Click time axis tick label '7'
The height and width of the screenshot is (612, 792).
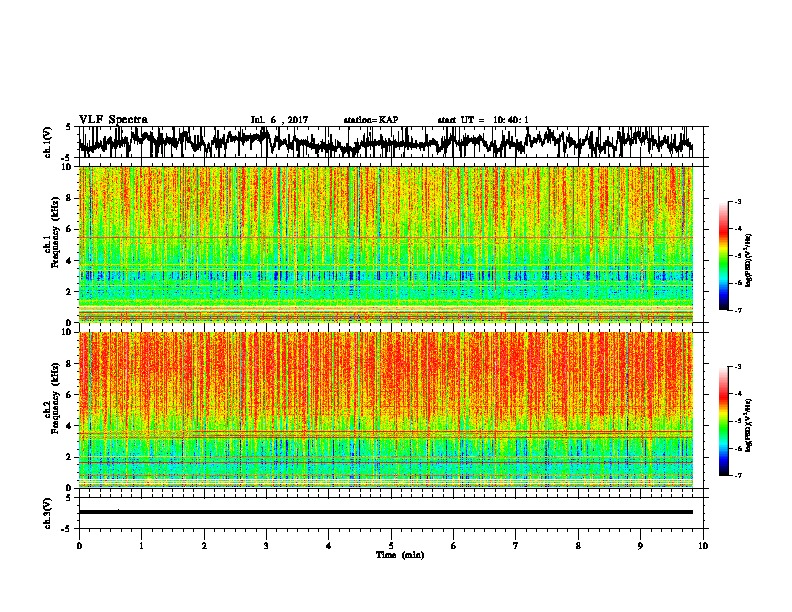click(516, 546)
